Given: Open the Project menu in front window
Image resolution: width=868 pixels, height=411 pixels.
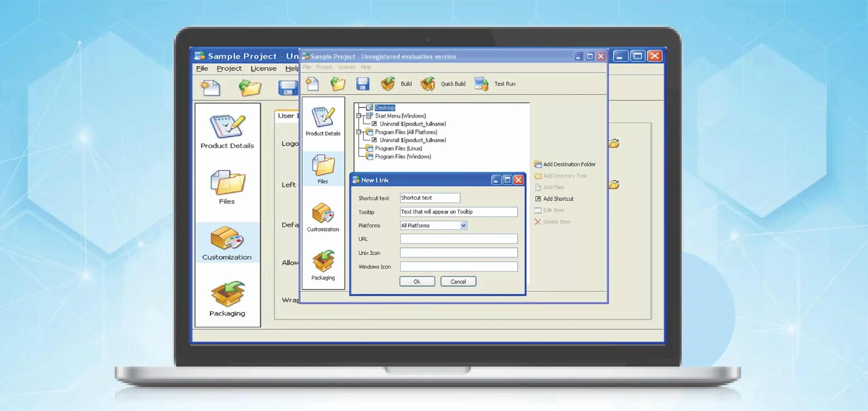Looking at the screenshot, I should [x=324, y=67].
